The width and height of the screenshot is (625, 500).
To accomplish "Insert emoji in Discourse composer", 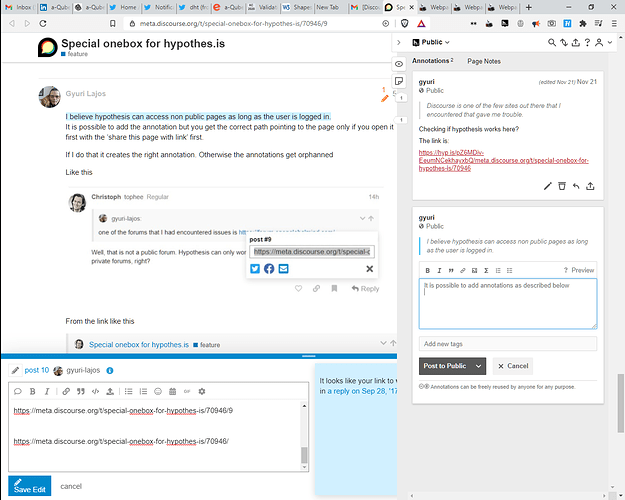I will point(158,392).
